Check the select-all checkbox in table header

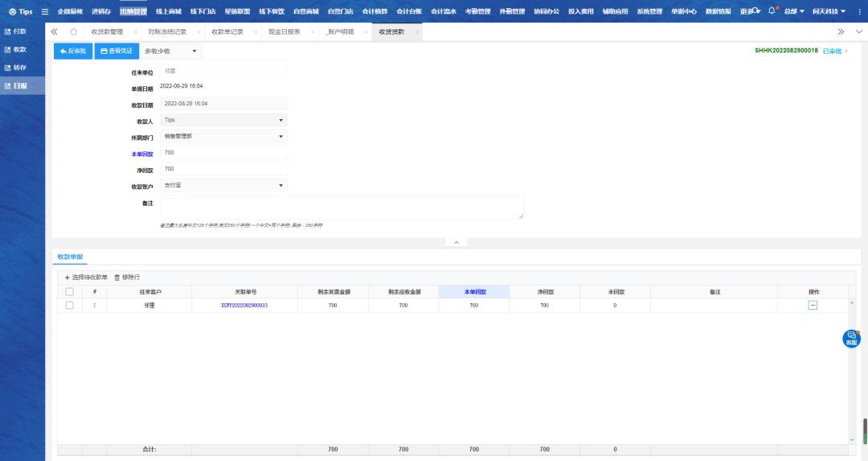coord(70,291)
